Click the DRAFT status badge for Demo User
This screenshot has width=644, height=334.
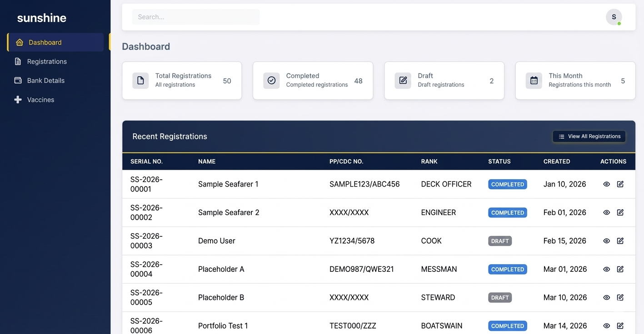coord(500,241)
